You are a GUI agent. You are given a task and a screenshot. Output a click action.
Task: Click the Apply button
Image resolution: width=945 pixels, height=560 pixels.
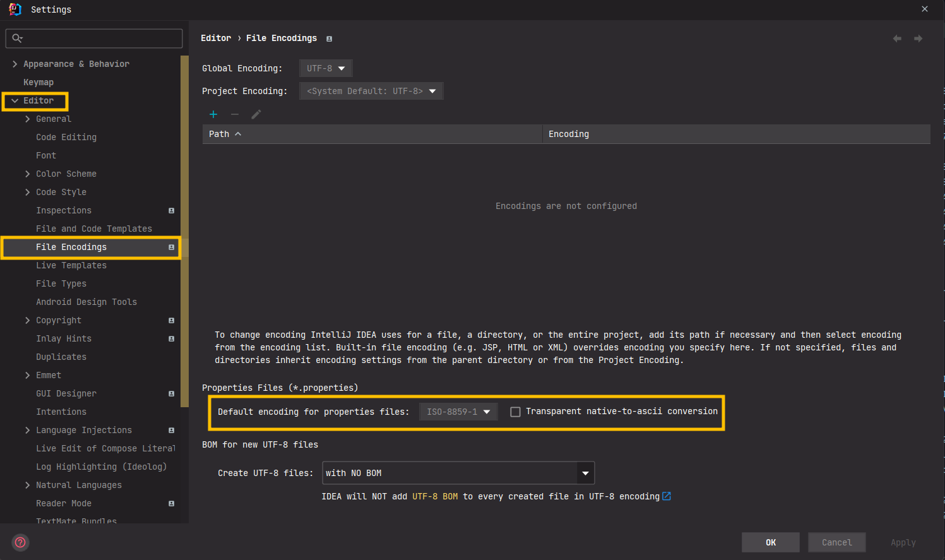[903, 542]
